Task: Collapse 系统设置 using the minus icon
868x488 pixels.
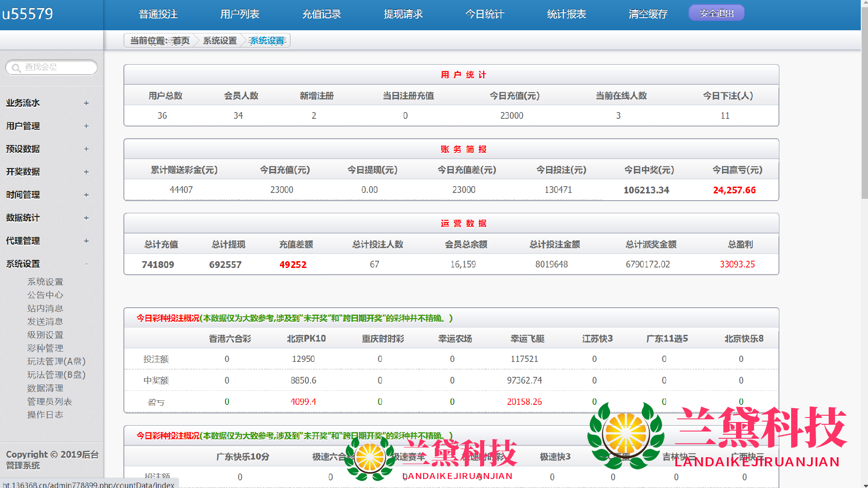Action: (x=86, y=264)
